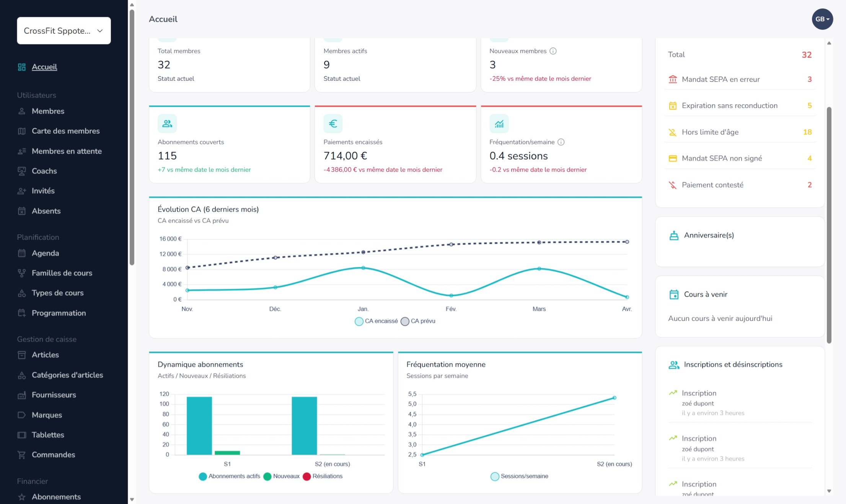Open the GB user account menu
Screen dimensions: 846x504
click(822, 19)
